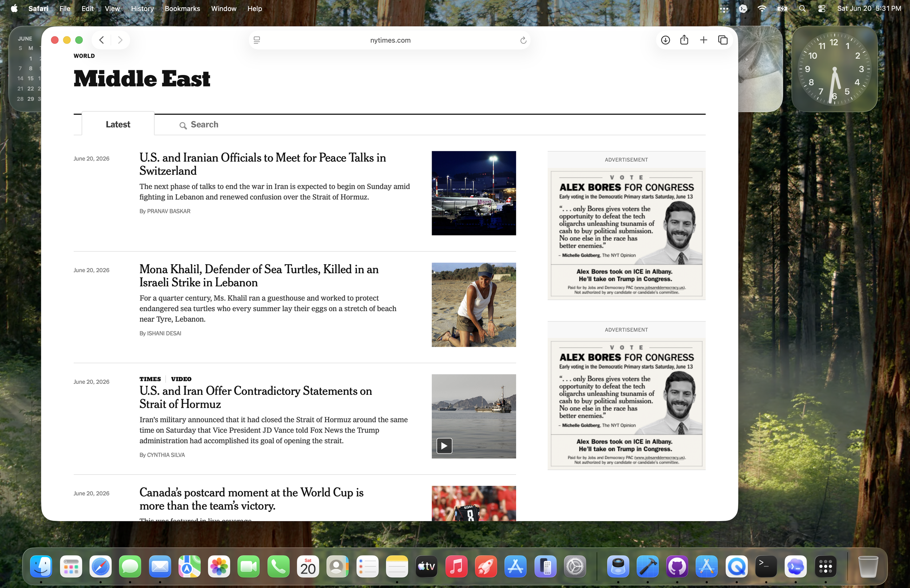
Task: Reload the nytimes.com page
Action: pyautogui.click(x=523, y=40)
